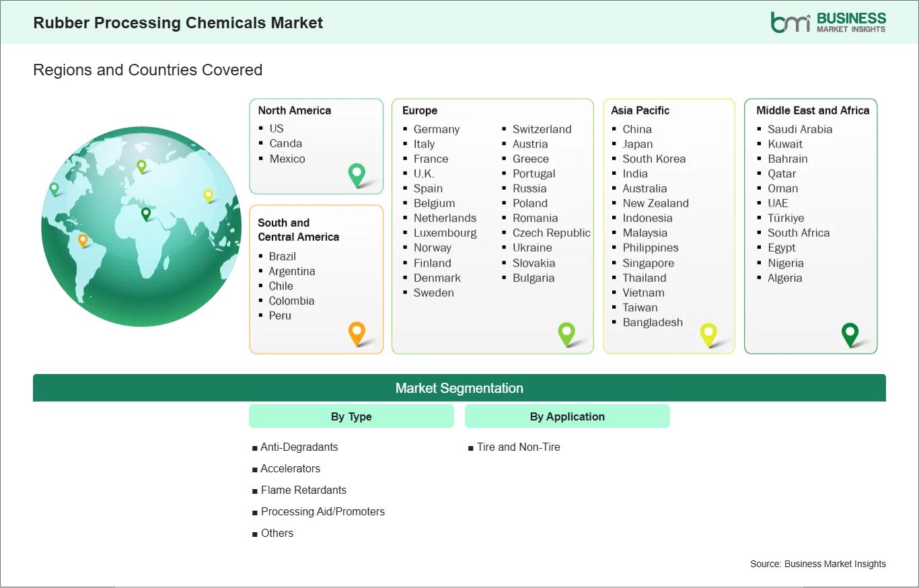The width and height of the screenshot is (919, 588).
Task: Toggle the Anti-Degradants bullet item
Action: click(299, 447)
